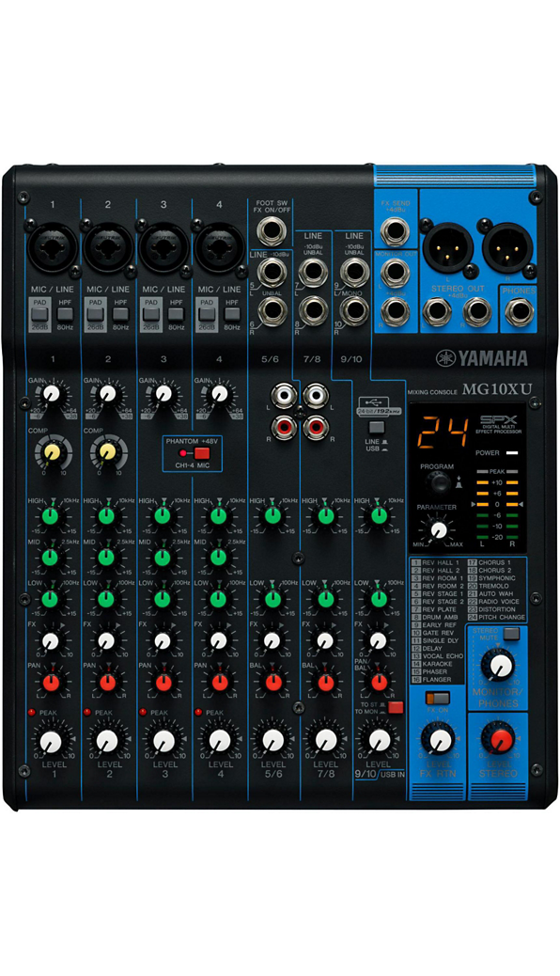Image resolution: width=560 pixels, height=976 pixels.
Task: Click the HIGH EQ knob on channel 9/10
Action: pos(378,516)
